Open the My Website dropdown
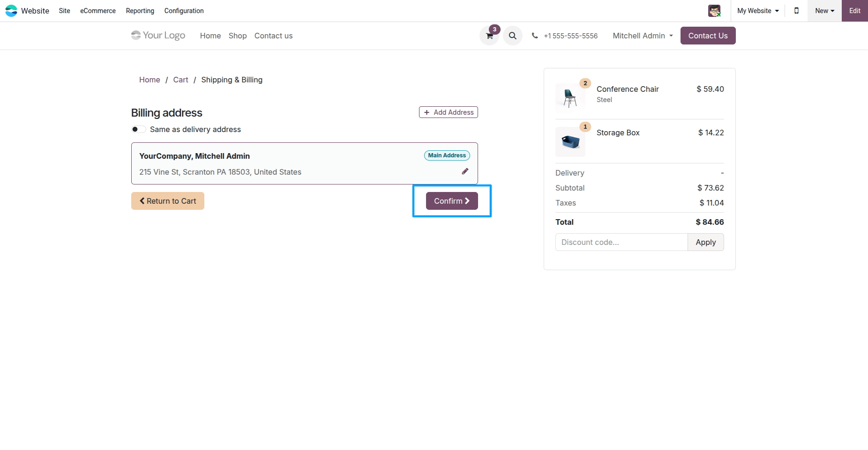 tap(757, 10)
